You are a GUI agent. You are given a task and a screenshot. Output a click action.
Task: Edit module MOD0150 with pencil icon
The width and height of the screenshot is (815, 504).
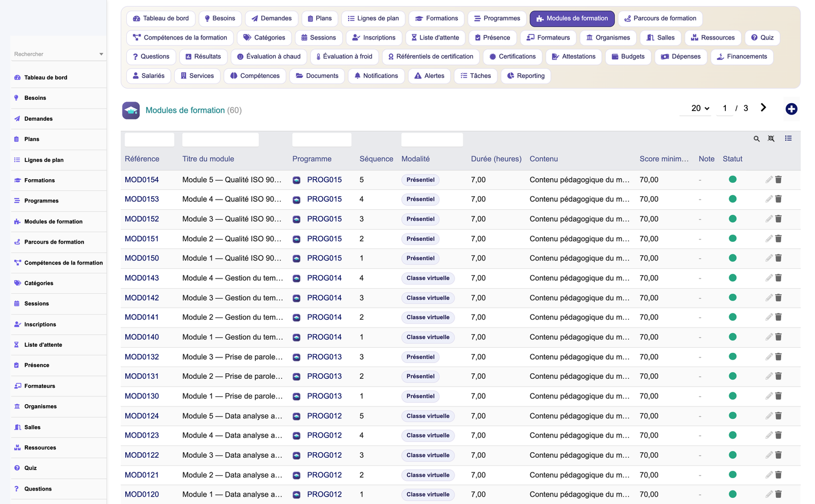pos(769,258)
